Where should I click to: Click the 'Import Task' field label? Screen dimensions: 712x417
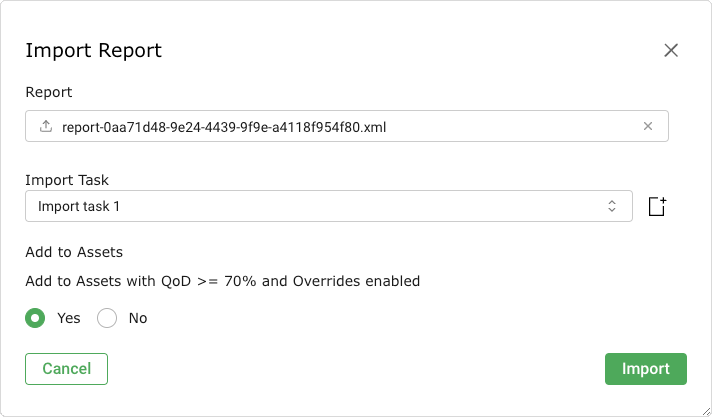click(x=67, y=181)
